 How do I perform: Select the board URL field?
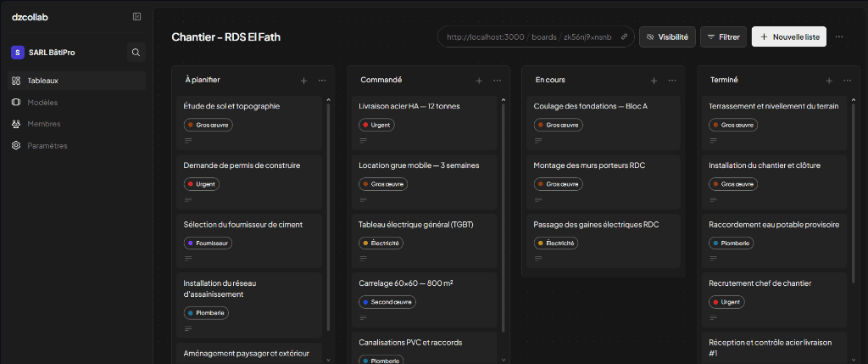tap(536, 37)
